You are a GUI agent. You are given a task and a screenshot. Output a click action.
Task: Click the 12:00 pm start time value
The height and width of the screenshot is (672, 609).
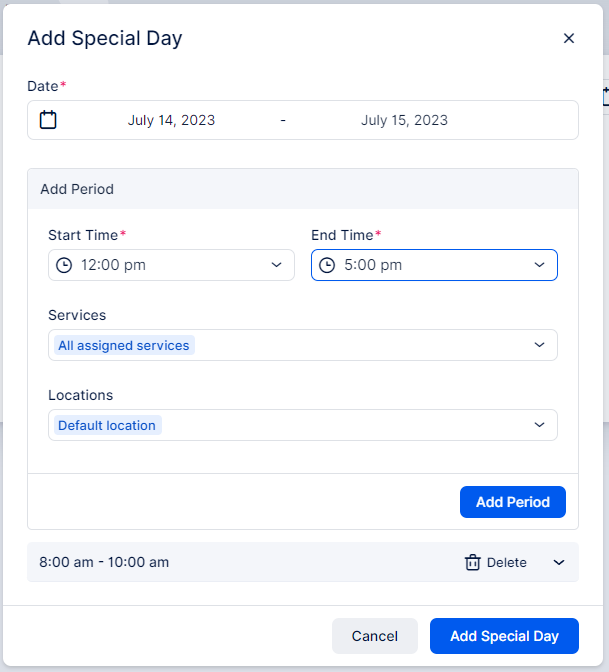point(114,265)
